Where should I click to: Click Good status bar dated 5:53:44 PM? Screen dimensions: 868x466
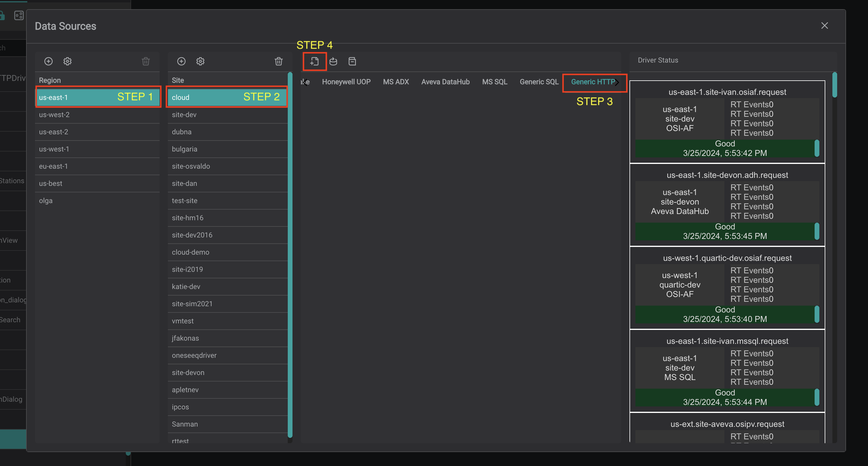coord(725,397)
